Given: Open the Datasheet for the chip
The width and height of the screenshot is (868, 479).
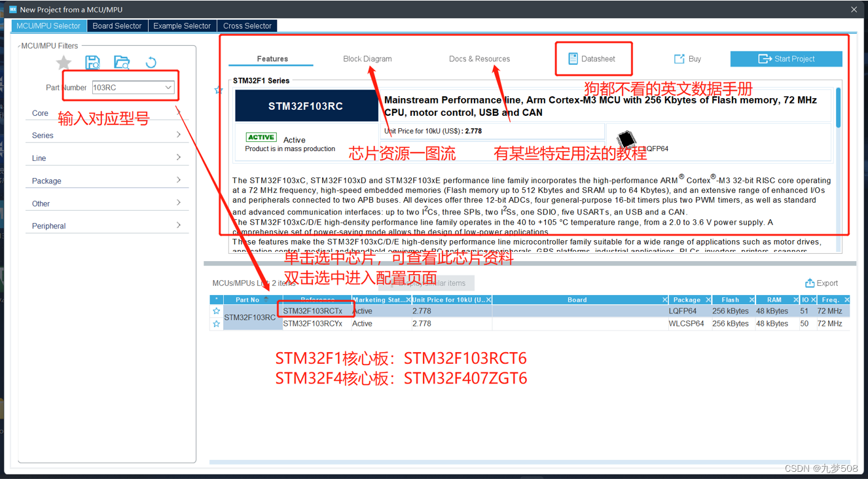Looking at the screenshot, I should [592, 59].
